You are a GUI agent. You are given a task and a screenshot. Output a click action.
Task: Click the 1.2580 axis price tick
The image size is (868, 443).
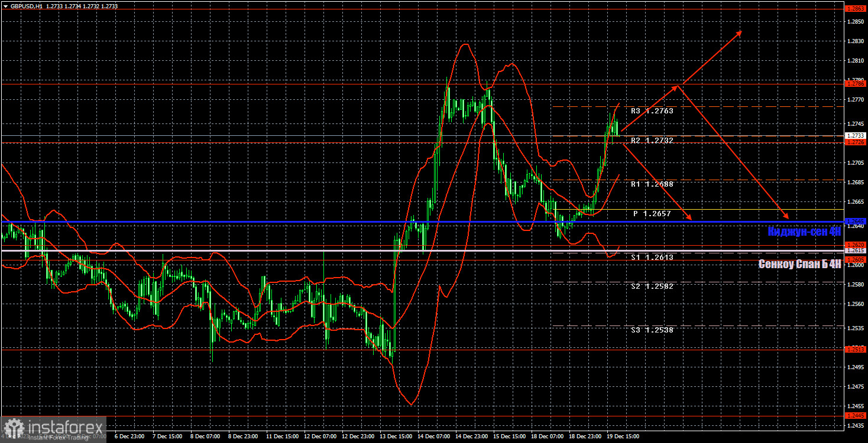click(856, 284)
